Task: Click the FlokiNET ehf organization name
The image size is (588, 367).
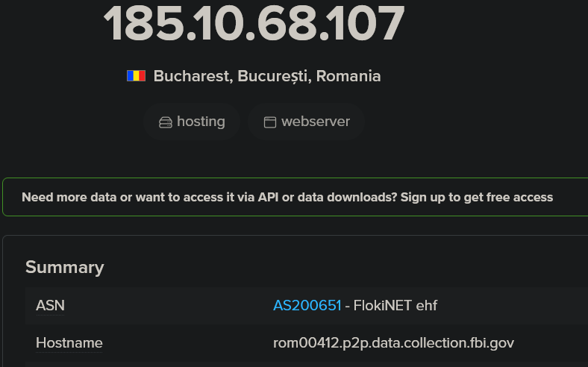Action: click(x=395, y=305)
